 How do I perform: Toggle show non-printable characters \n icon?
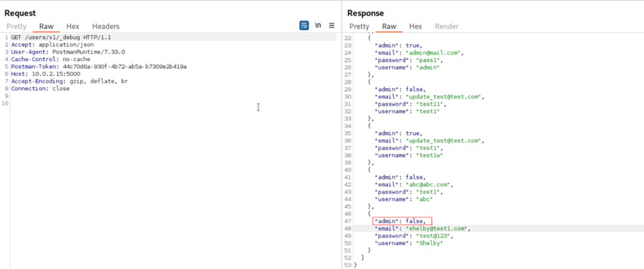(x=318, y=25)
